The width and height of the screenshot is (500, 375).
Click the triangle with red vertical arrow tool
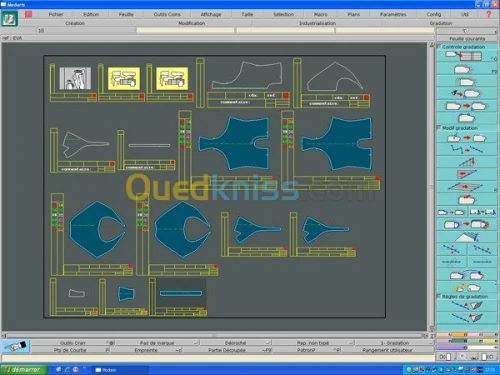pyautogui.click(x=466, y=162)
